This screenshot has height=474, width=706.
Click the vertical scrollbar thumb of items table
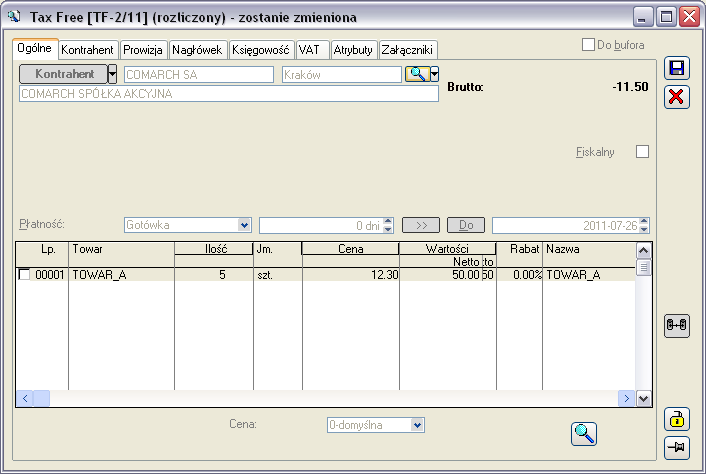tap(643, 267)
